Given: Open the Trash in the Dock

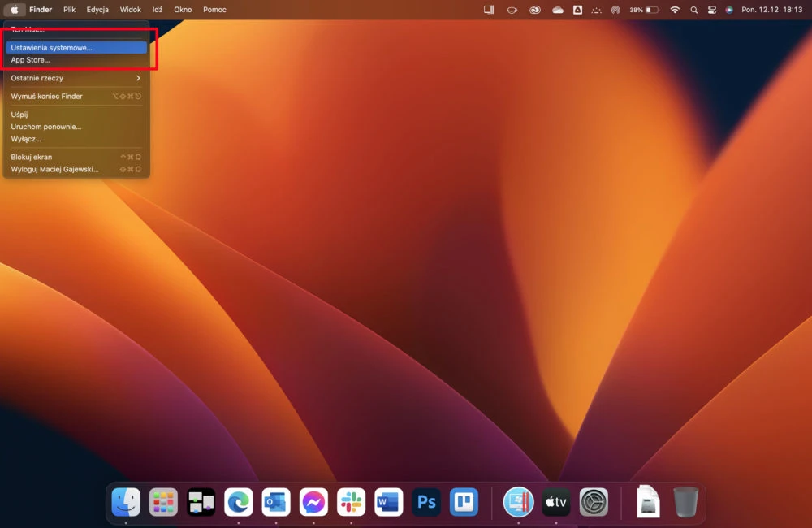Looking at the screenshot, I should point(685,501).
